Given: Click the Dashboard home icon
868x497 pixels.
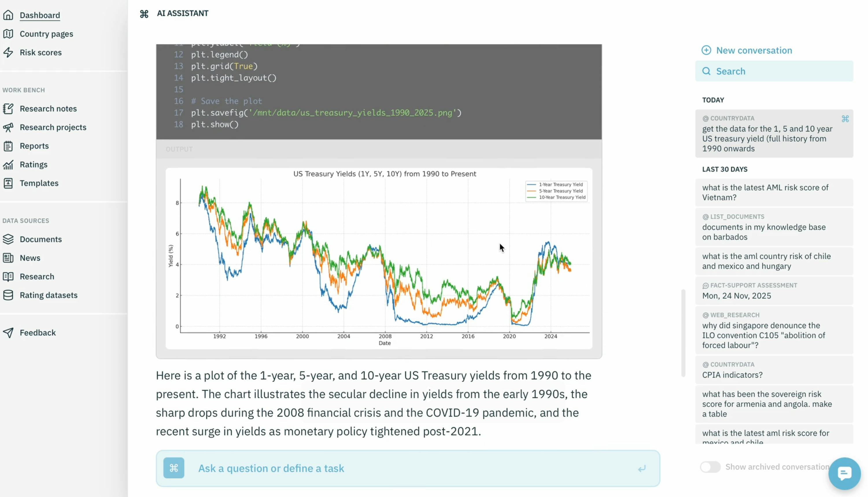Looking at the screenshot, I should tap(8, 15).
